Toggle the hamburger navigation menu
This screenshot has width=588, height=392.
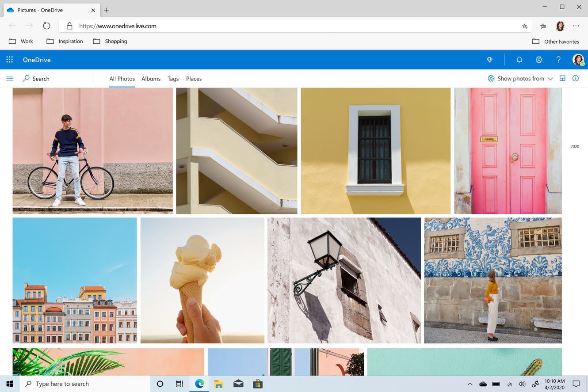(10, 79)
